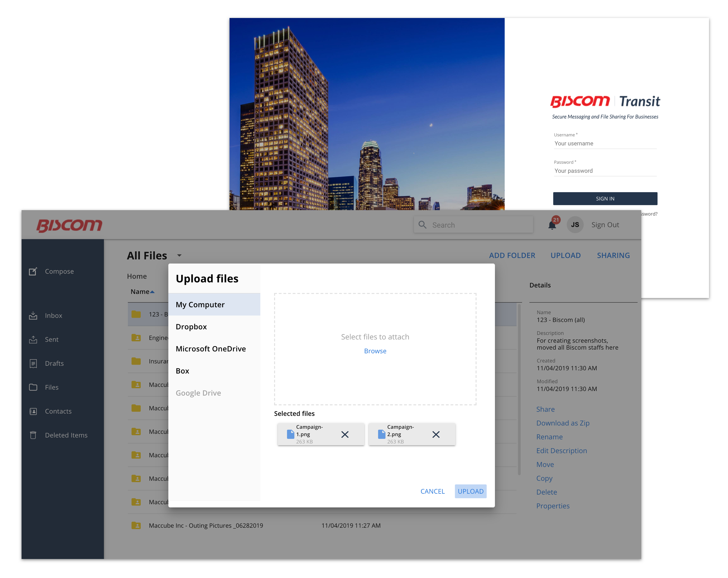Select Dropbox as upload source
Image resolution: width=728 pixels, height=578 pixels.
pyautogui.click(x=191, y=327)
